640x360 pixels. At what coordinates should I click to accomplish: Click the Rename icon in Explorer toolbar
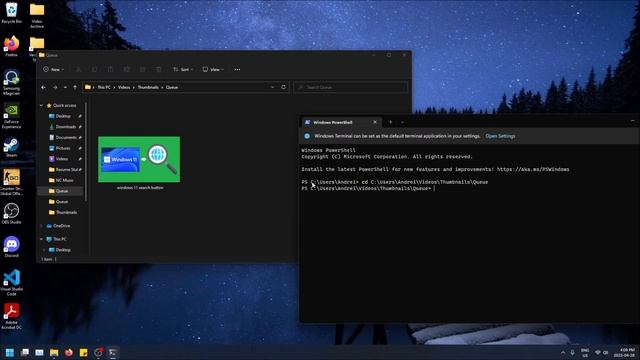click(127, 69)
